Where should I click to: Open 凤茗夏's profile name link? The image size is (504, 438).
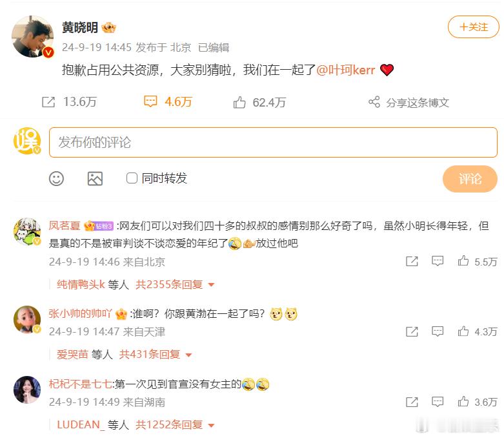[x=65, y=225]
